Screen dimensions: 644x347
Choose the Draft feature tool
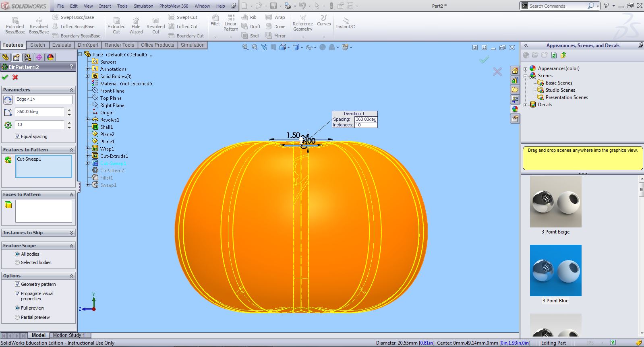click(251, 27)
